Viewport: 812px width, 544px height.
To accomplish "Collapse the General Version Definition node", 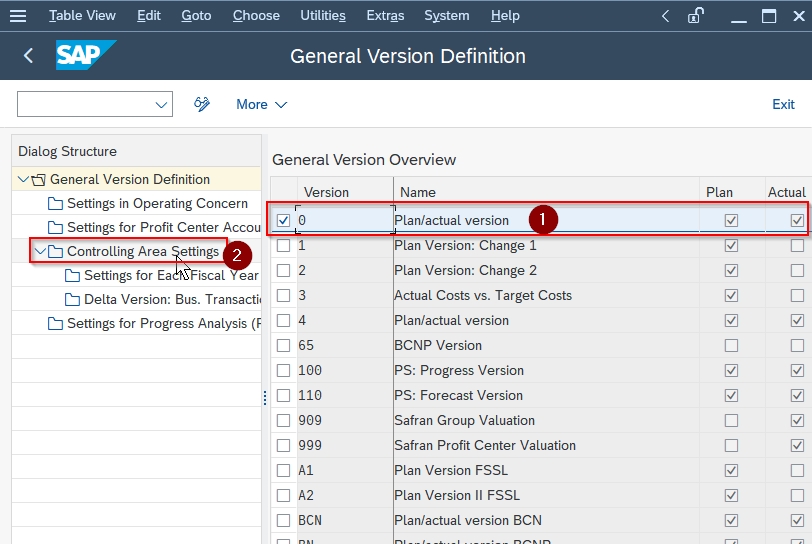I will coord(23,179).
